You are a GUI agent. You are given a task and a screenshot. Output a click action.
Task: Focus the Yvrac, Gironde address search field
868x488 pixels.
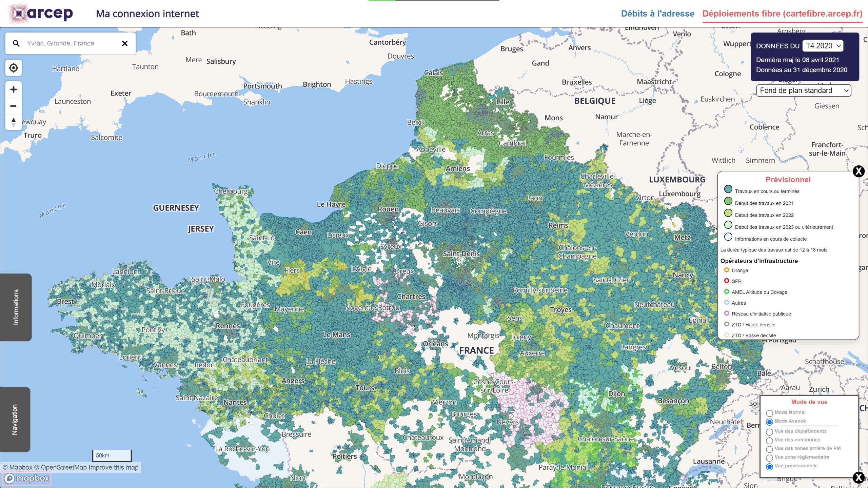pos(71,43)
